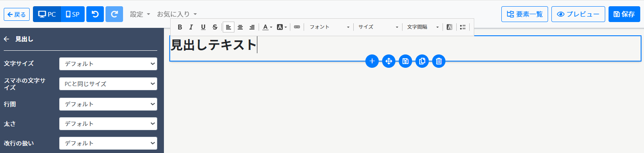Toggle strikethrough formatting
Screen dimensions: 644x153
click(215, 27)
